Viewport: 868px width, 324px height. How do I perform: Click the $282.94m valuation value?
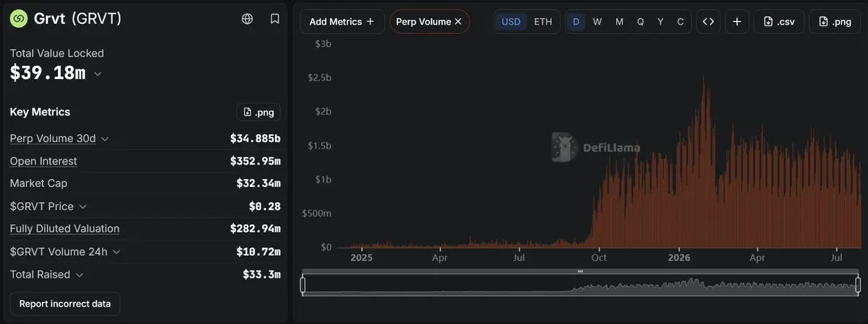coord(256,229)
